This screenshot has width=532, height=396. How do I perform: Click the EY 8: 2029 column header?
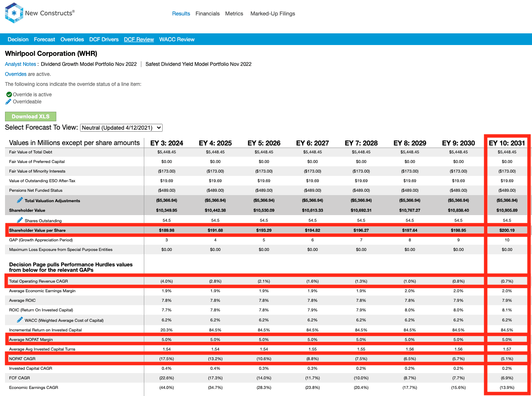[410, 143]
